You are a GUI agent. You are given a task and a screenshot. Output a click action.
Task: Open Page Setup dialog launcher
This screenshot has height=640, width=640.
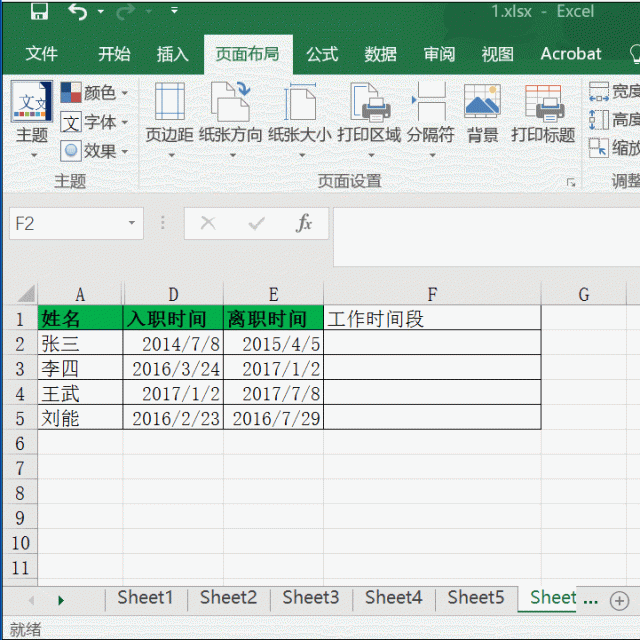(571, 183)
